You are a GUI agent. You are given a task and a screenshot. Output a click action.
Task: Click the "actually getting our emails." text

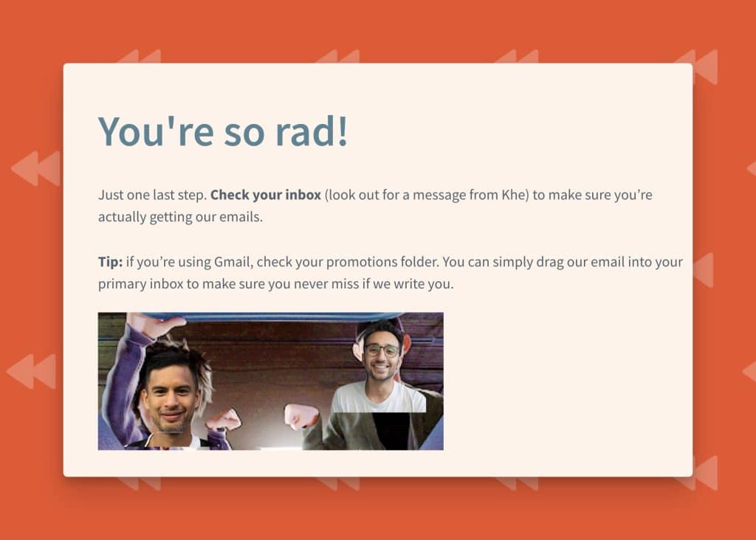pos(180,218)
